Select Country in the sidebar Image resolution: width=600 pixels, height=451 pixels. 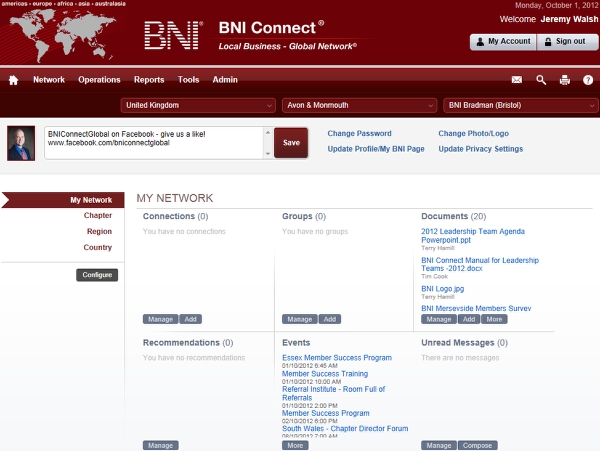pyautogui.click(x=98, y=247)
